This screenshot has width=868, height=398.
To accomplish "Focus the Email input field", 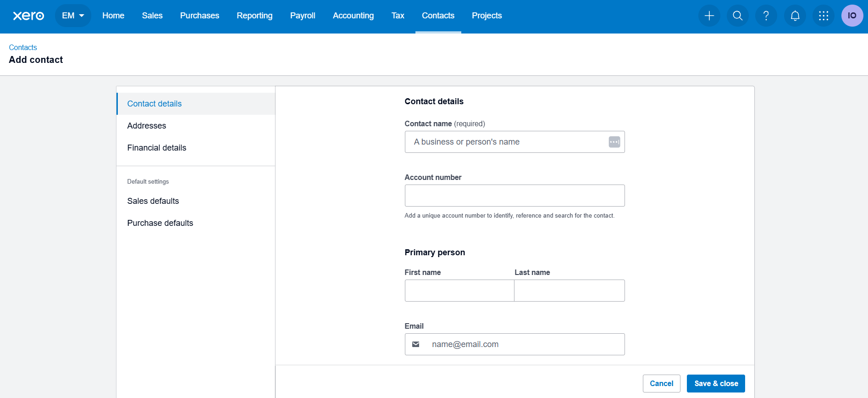I will coord(514,344).
